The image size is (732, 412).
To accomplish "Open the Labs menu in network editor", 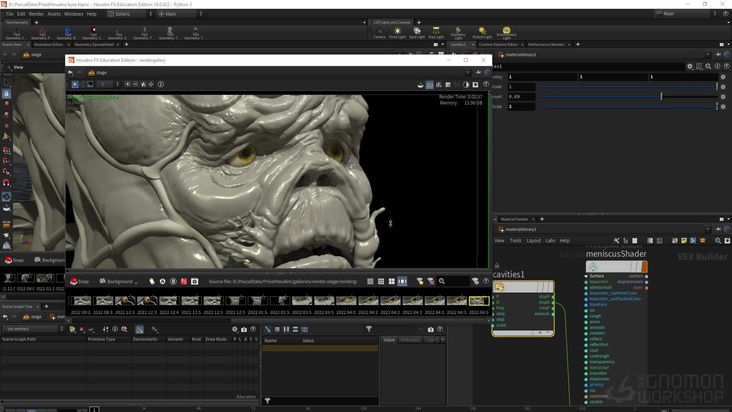I will (550, 241).
